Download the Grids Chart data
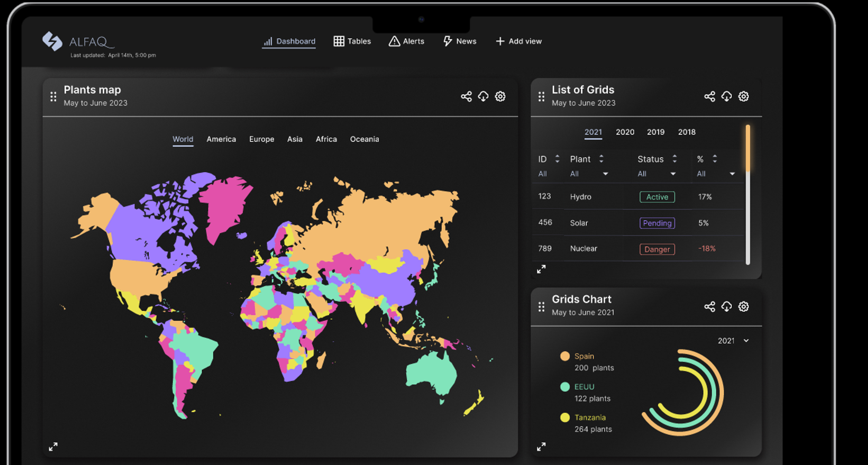The image size is (868, 465). coord(727,307)
